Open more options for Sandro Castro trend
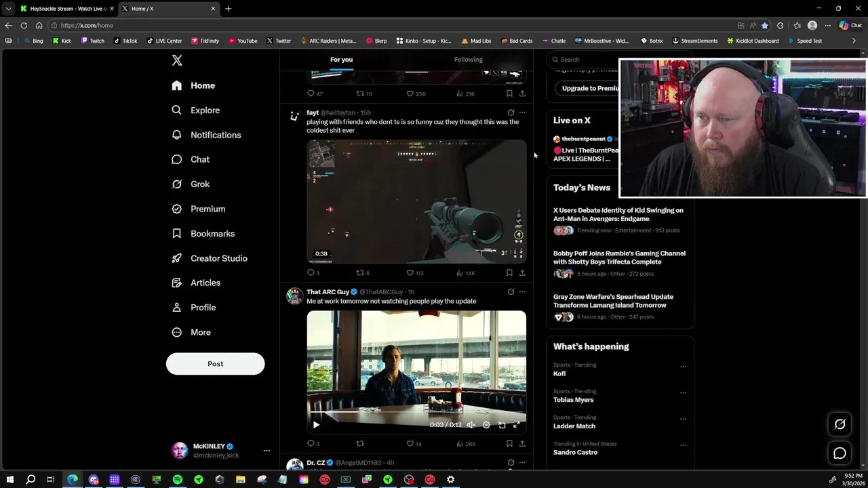This screenshot has width=868, height=488. pos(683,445)
